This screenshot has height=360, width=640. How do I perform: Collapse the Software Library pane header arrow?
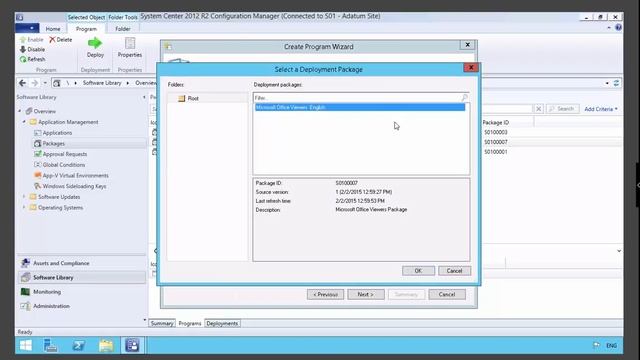pyautogui.click(x=144, y=97)
